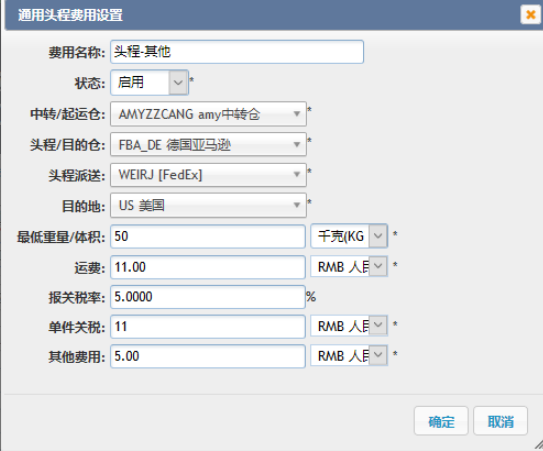Click the 千克(KG unit dropdown arrow
The width and height of the screenshot is (543, 451).
[x=378, y=236]
